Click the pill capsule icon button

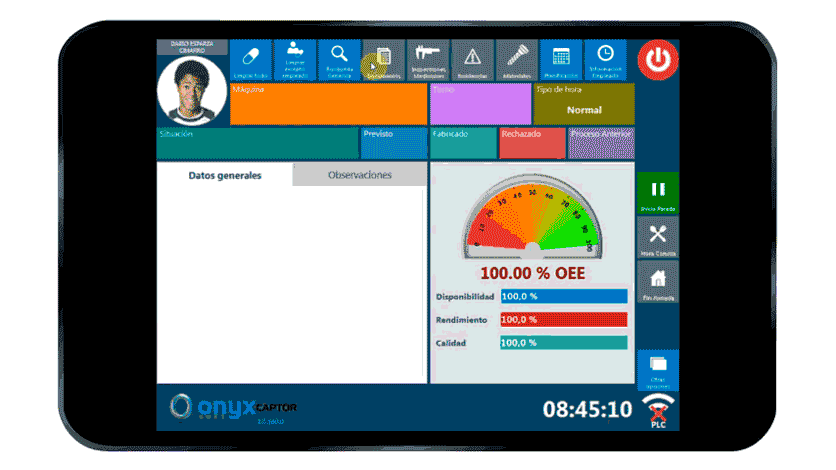click(x=251, y=59)
